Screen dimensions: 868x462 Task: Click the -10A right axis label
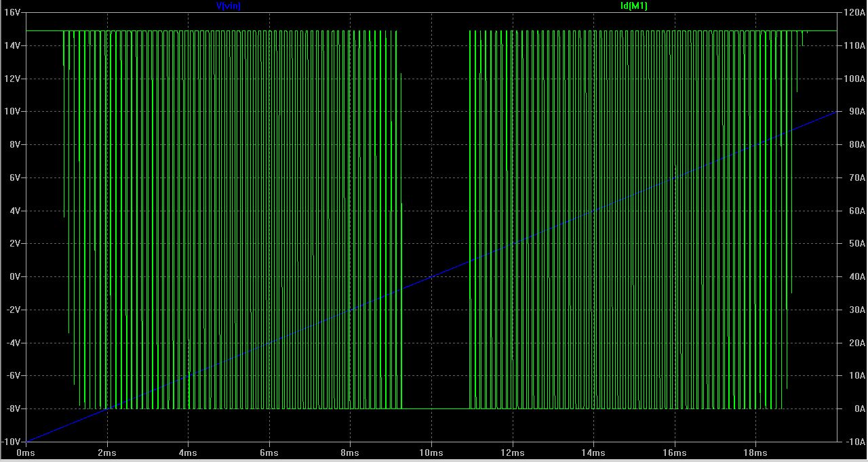tap(855, 442)
